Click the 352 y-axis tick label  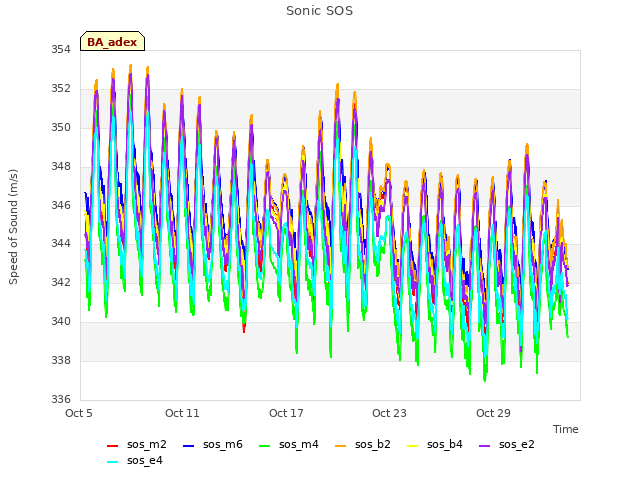[x=60, y=88]
